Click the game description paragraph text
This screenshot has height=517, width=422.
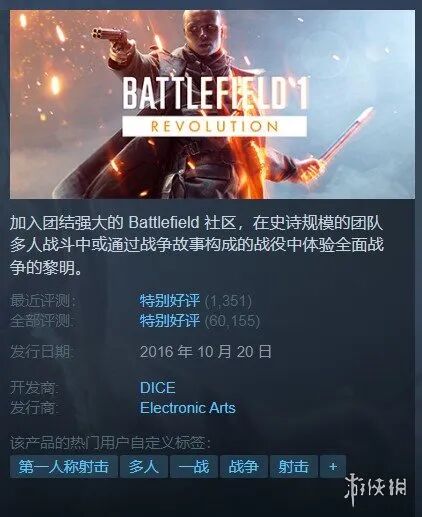coord(197,245)
